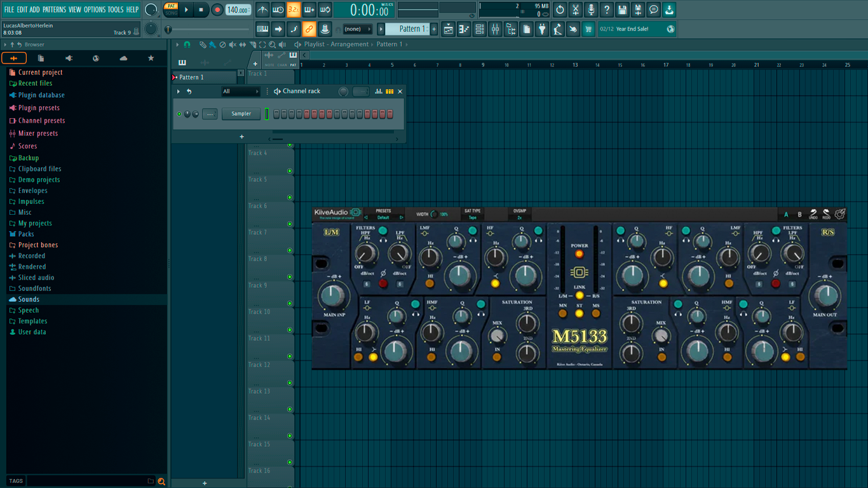868x488 pixels.
Task: Click the browser search magnifier icon
Action: pyautogui.click(x=161, y=481)
